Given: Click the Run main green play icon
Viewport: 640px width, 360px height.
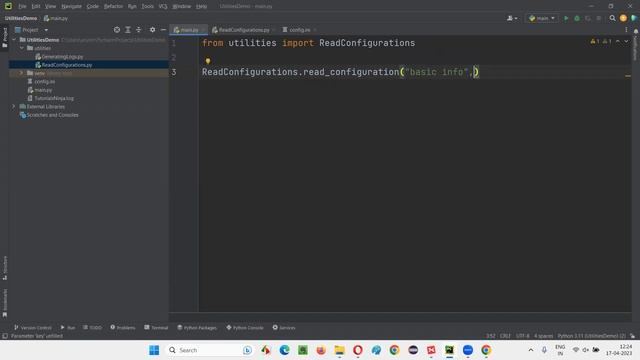Looking at the screenshot, I should (x=566, y=18).
